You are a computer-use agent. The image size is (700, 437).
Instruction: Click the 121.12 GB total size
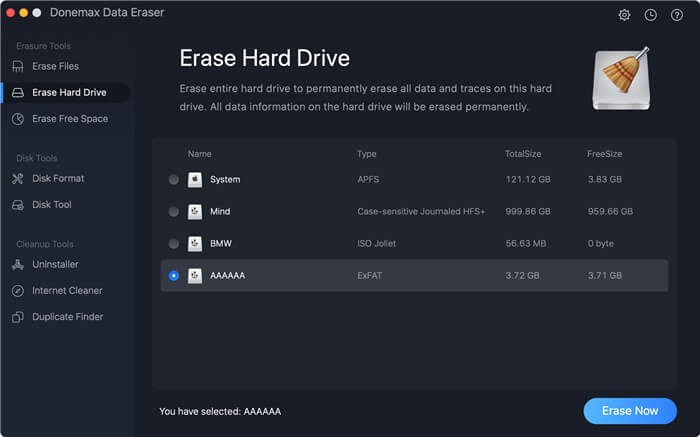(x=528, y=179)
